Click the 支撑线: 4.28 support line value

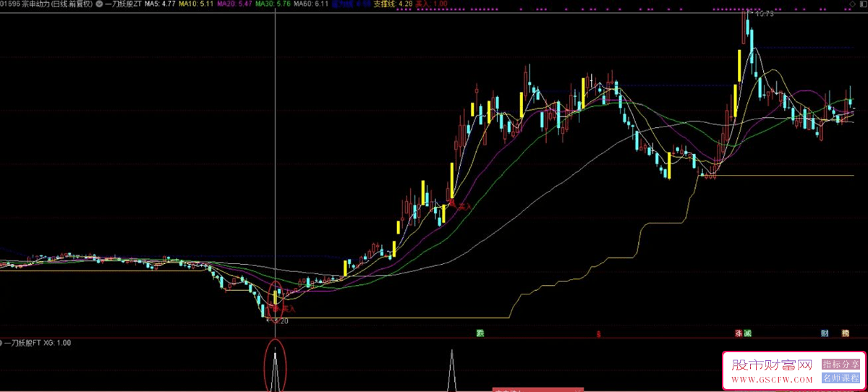(x=393, y=4)
